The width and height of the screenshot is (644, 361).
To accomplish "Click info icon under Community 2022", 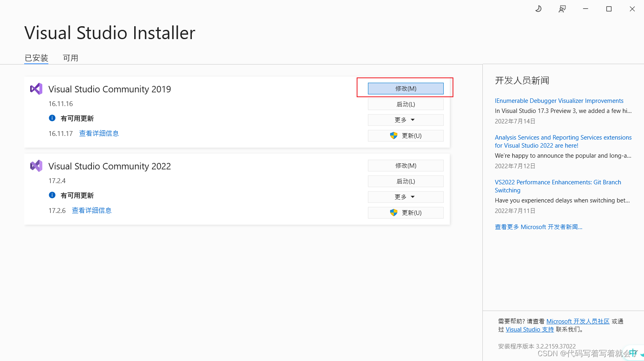I will pyautogui.click(x=52, y=195).
